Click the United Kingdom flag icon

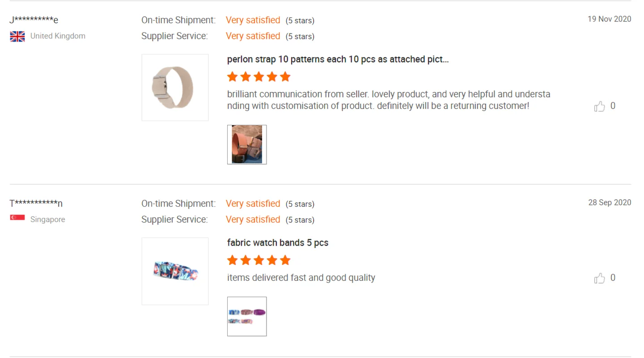coord(17,36)
